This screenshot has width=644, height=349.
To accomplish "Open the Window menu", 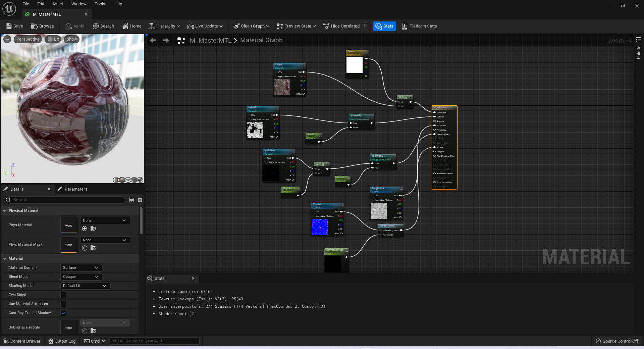I will click(78, 4).
